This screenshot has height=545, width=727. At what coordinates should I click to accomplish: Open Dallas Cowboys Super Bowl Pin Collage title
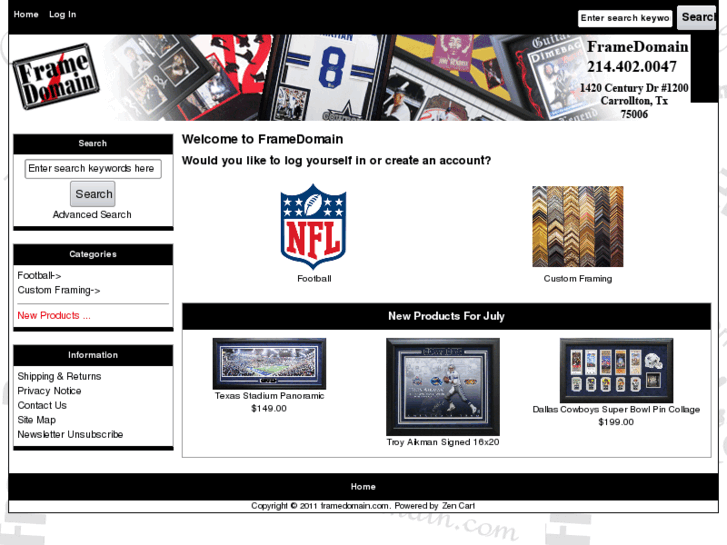pos(616,410)
